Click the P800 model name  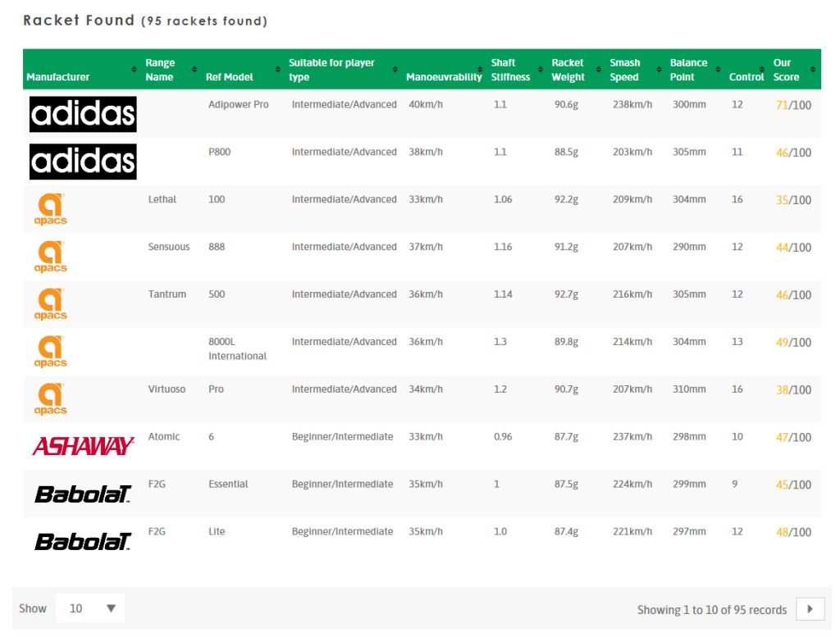(x=220, y=152)
